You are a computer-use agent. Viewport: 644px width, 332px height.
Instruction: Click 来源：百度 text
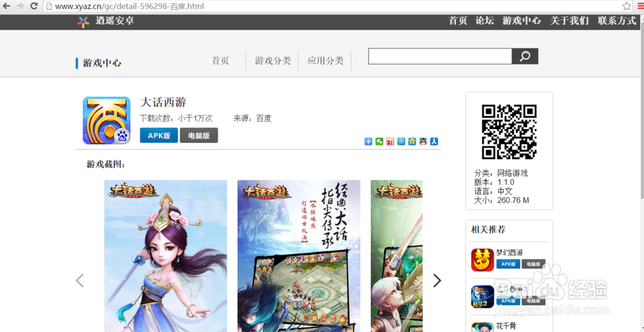click(252, 119)
